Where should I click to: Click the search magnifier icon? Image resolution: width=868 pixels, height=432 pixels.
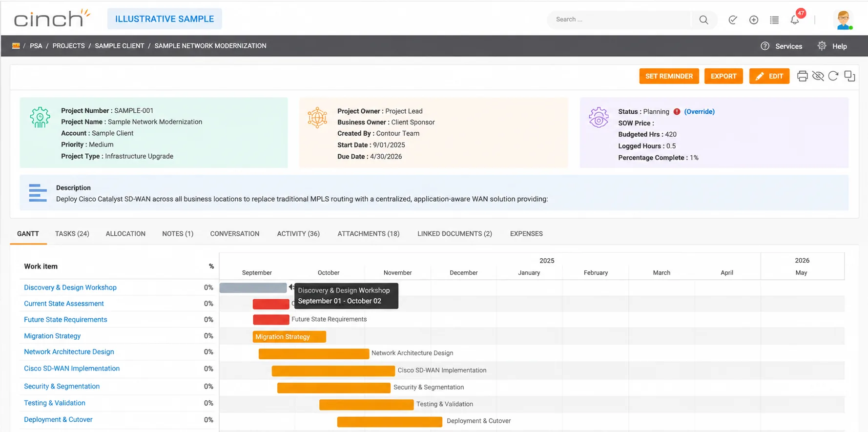click(703, 20)
